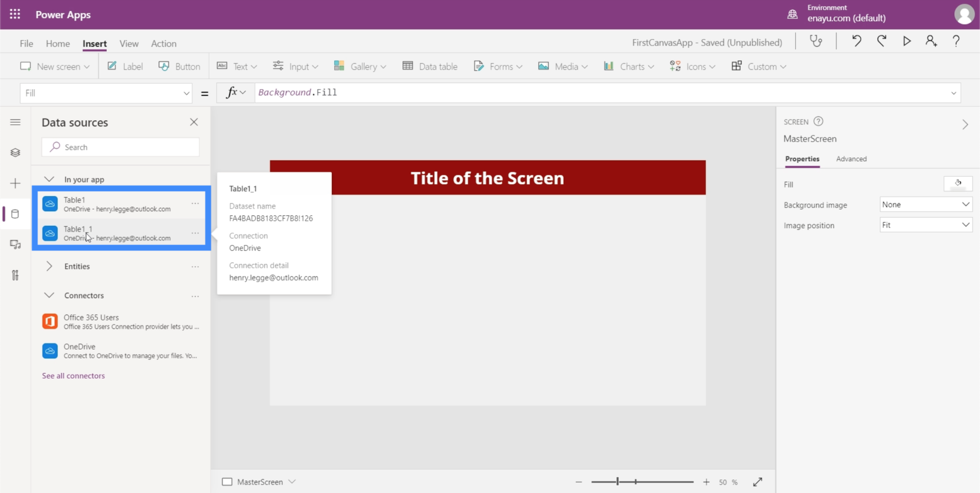
Task: Switch to the Action tab
Action: [164, 43]
